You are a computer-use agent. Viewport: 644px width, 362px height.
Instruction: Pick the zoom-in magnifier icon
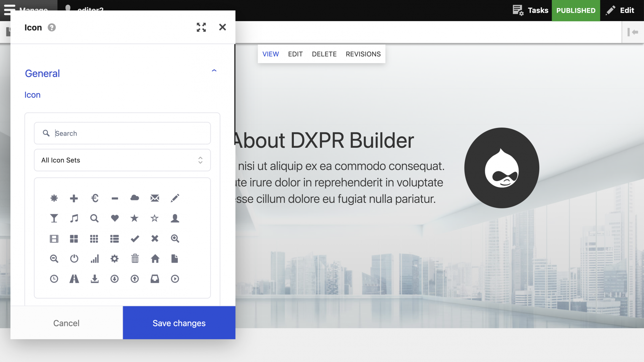175,239
